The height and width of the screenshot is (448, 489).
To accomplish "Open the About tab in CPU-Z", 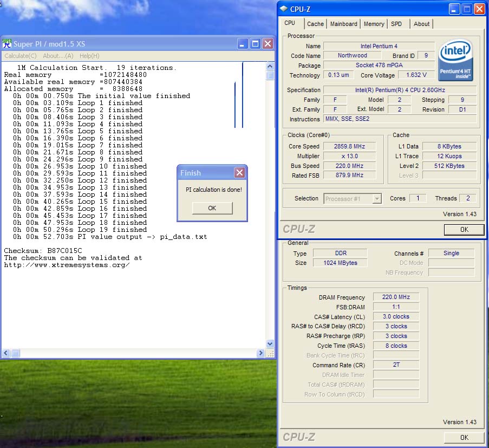I will [421, 24].
